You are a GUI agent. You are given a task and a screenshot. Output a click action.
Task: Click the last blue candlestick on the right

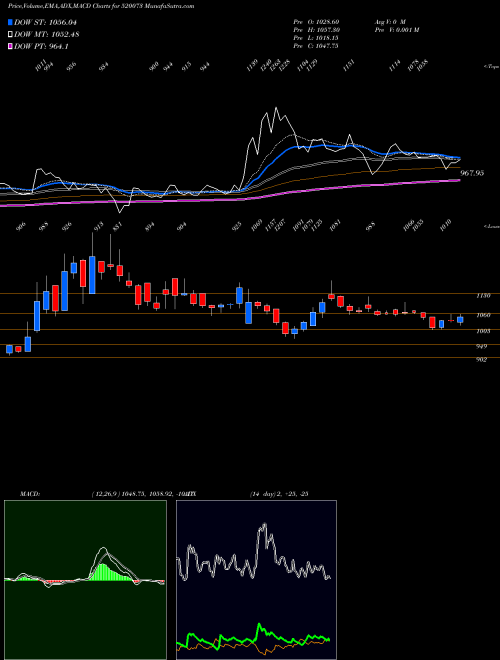click(460, 320)
